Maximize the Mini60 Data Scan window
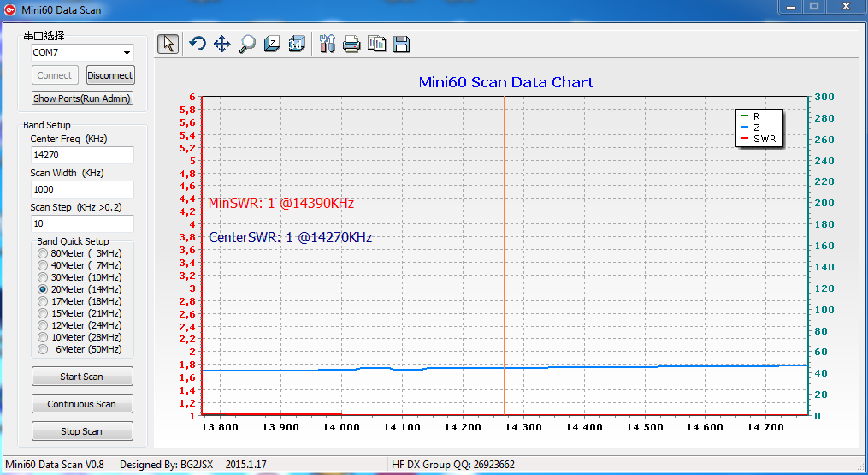 pyautogui.click(x=814, y=6)
